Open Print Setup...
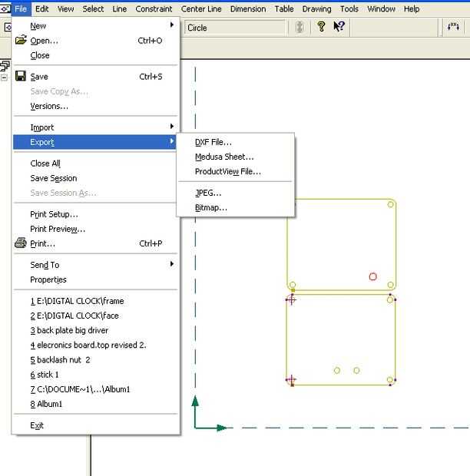Screen dimensions: 470x476 pyautogui.click(x=94, y=214)
